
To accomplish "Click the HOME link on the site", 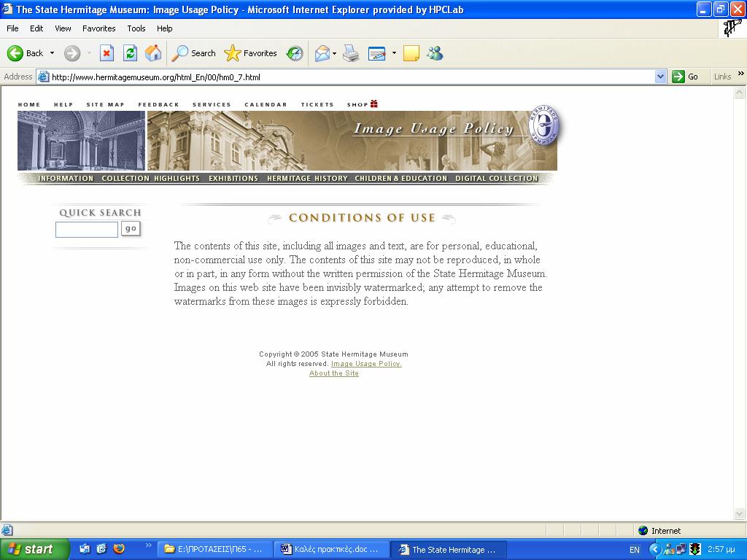I will [29, 105].
